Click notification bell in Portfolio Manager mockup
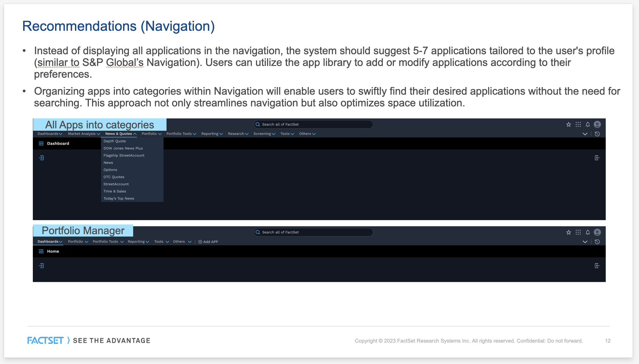 tap(588, 232)
